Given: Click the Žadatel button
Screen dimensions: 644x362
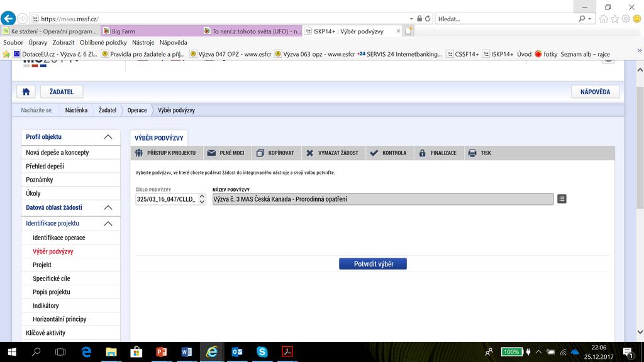Looking at the screenshot, I should tap(62, 92).
